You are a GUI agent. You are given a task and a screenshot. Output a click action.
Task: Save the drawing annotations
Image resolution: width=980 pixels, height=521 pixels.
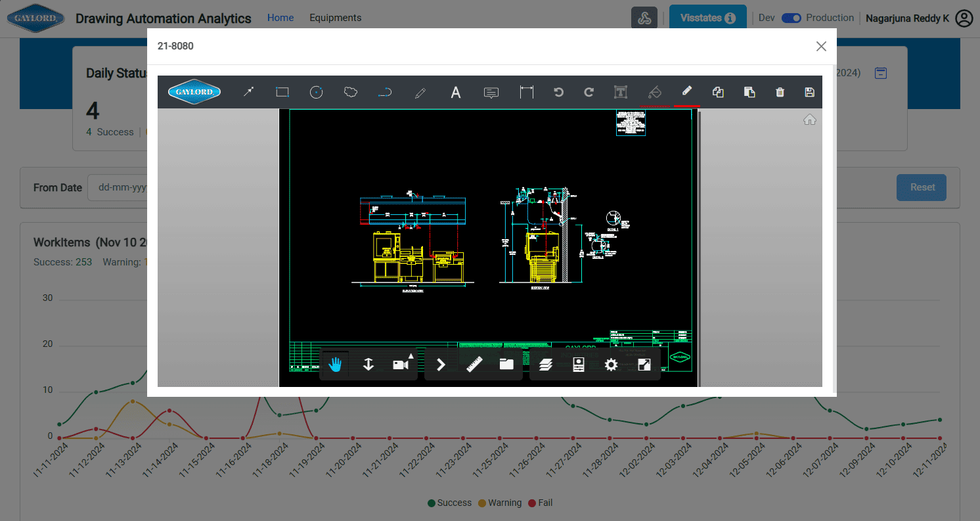tap(809, 92)
